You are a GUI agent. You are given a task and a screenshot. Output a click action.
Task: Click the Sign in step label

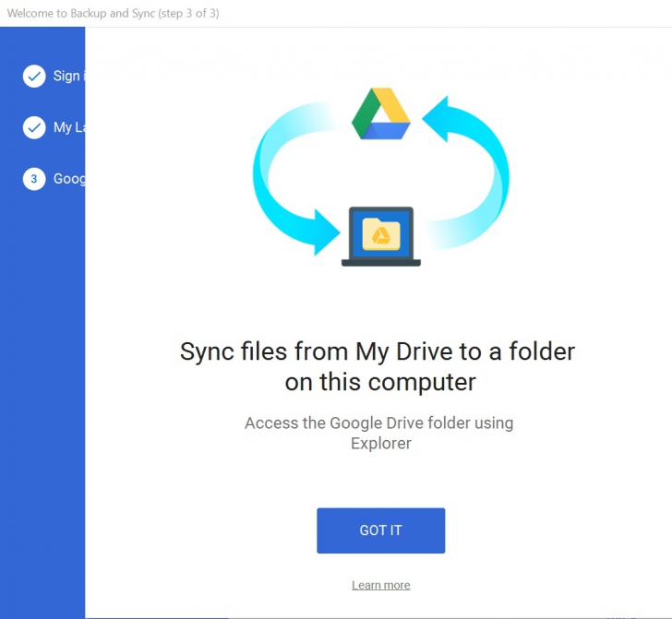[68, 77]
